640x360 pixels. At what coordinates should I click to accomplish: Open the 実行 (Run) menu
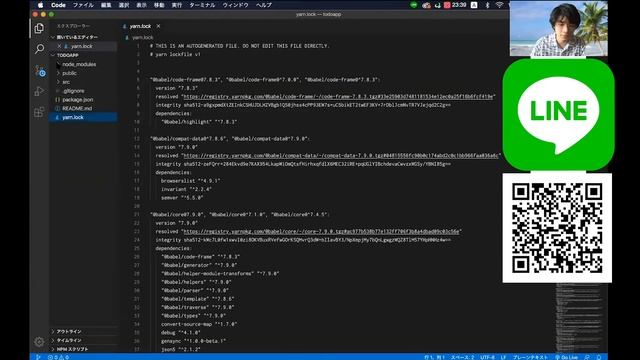177,5
